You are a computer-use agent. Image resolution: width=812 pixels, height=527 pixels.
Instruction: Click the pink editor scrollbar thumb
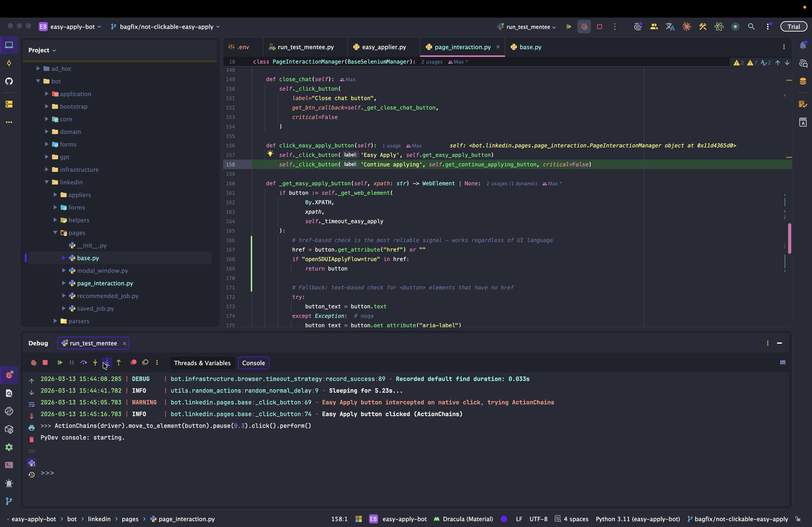pos(789,238)
